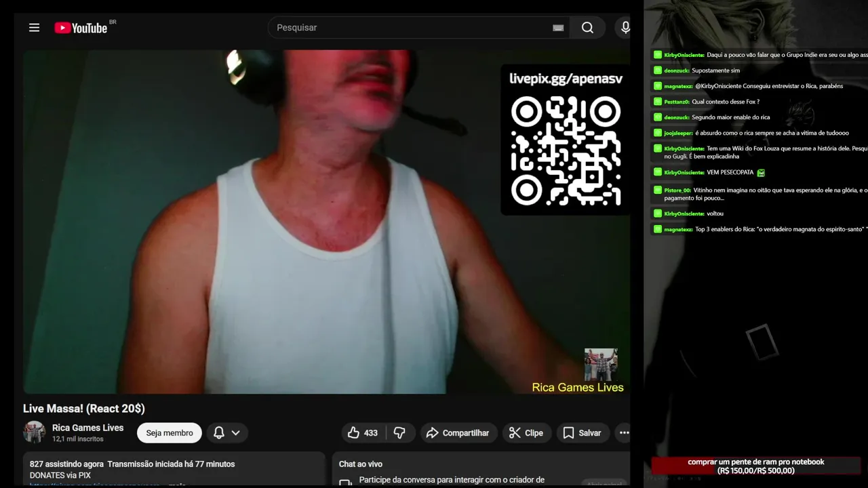The image size is (868, 488).
Task: Open the YouTube hamburger guide menu
Action: coord(34,28)
